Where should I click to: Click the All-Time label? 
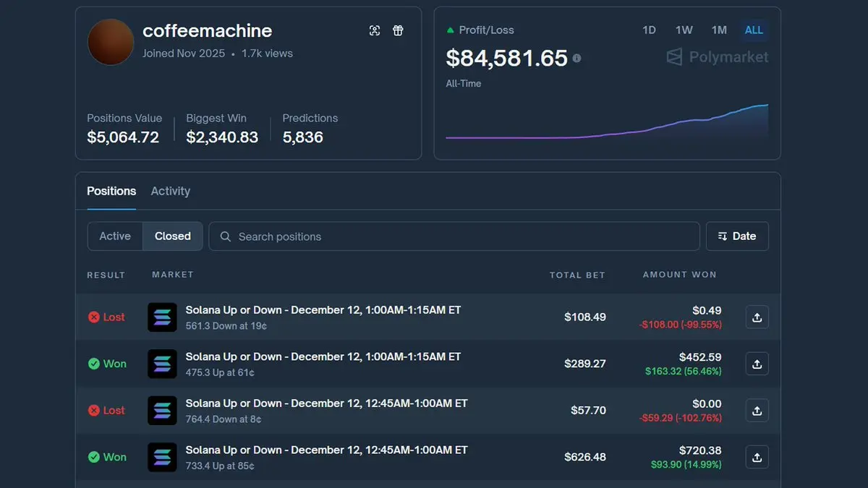[464, 84]
